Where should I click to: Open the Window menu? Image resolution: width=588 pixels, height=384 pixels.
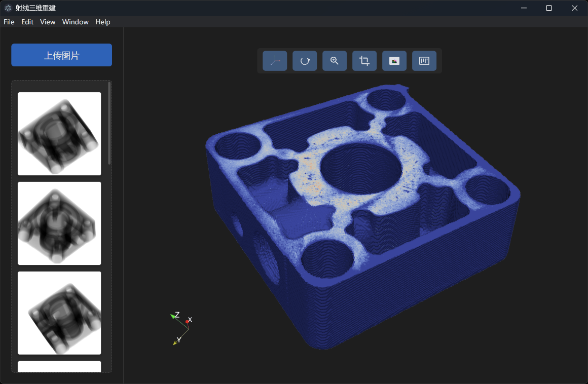pyautogui.click(x=76, y=22)
